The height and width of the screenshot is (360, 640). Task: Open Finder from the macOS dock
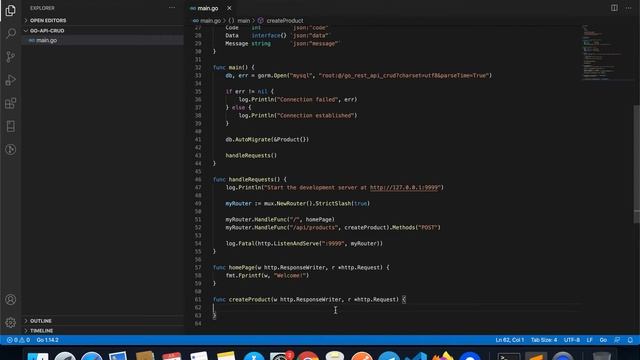(x=38, y=356)
